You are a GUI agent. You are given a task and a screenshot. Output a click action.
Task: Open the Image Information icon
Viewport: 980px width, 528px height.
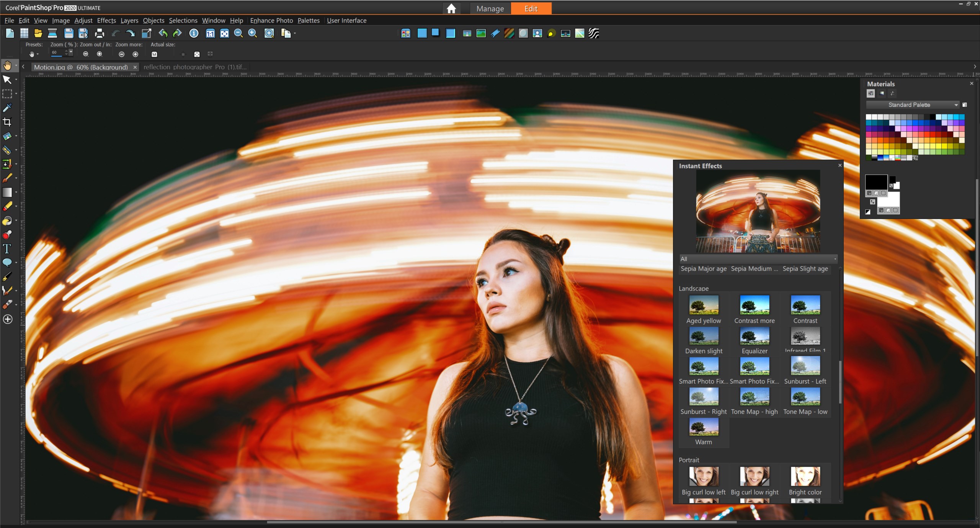click(194, 33)
